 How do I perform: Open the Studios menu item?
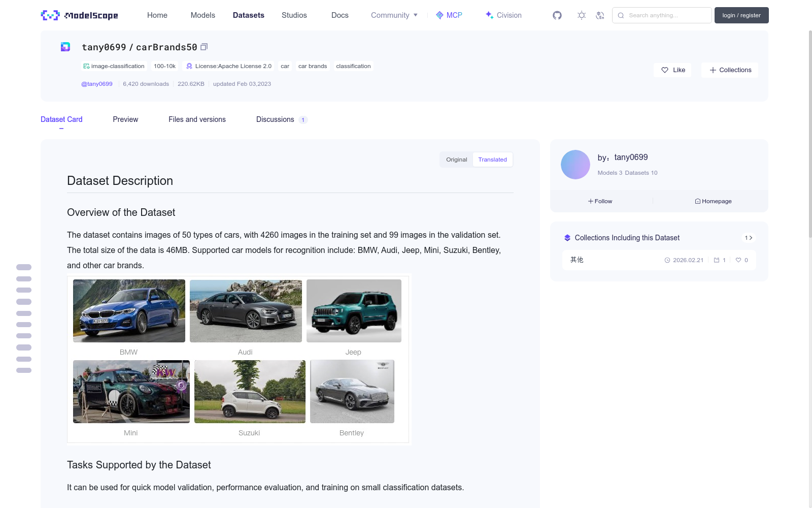point(294,15)
